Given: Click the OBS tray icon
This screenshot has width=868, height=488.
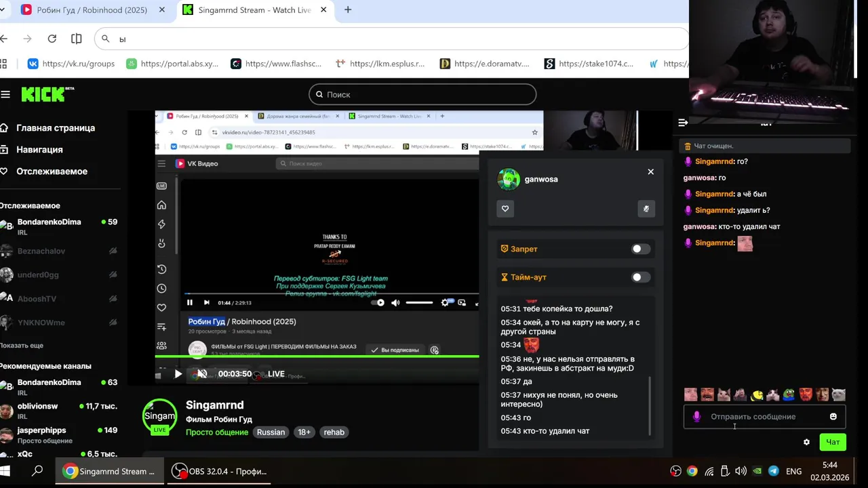Looking at the screenshot, I should click(x=675, y=471).
